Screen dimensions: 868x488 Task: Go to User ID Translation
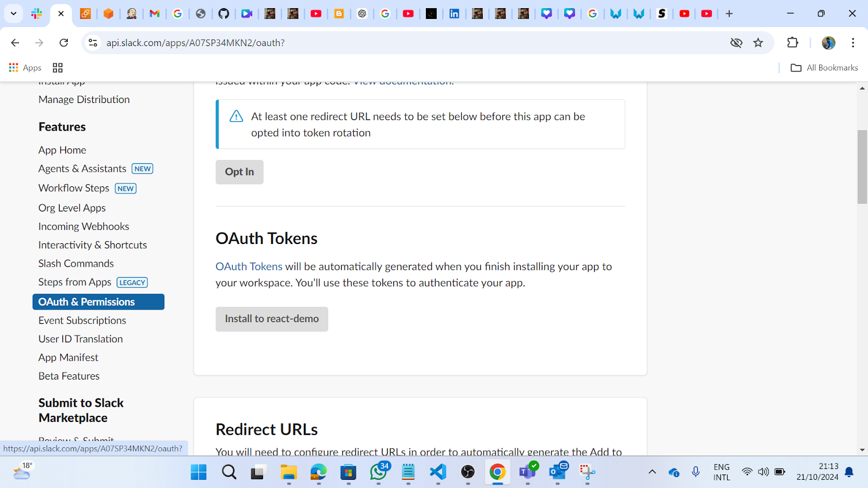(81, 339)
